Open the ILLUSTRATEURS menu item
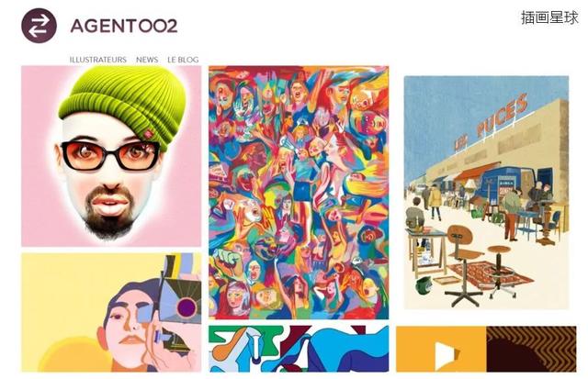 [98, 60]
